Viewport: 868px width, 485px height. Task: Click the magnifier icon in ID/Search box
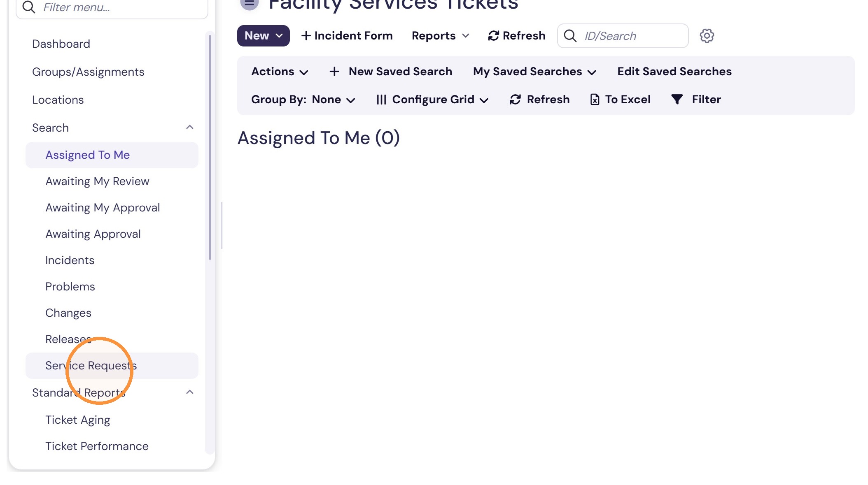click(570, 36)
